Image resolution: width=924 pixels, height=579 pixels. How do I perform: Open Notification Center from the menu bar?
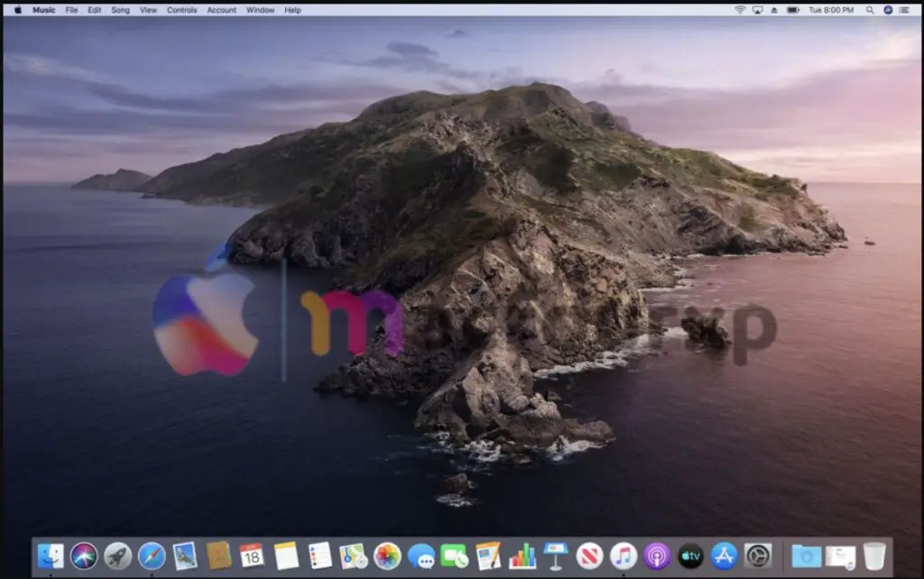tap(906, 10)
